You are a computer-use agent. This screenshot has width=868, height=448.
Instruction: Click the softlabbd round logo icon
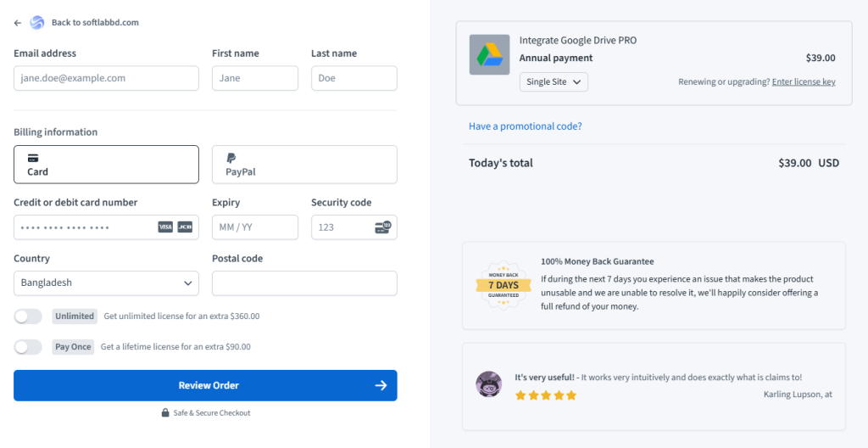[36, 23]
